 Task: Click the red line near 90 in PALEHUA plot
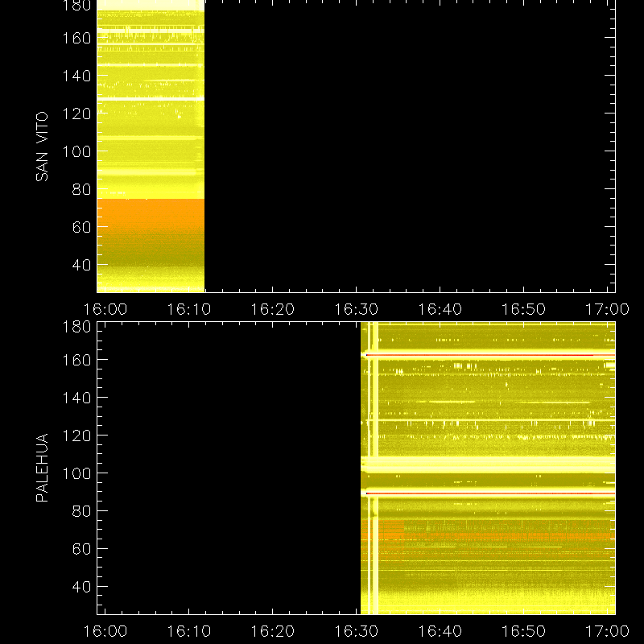490,493
